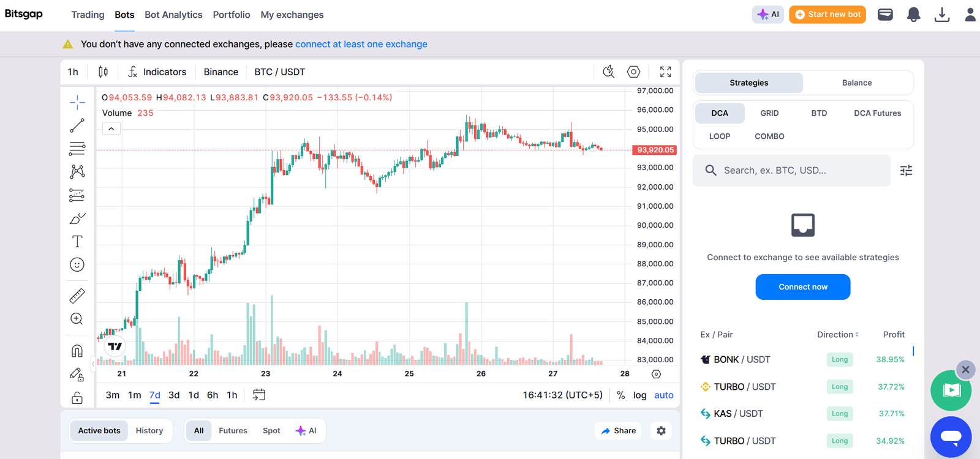Pick the XABCD pattern tool
The height and width of the screenshot is (459, 980).
tap(77, 171)
